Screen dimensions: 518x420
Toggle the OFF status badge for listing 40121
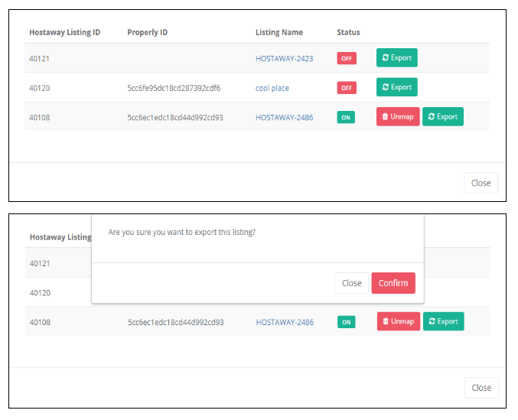[347, 58]
